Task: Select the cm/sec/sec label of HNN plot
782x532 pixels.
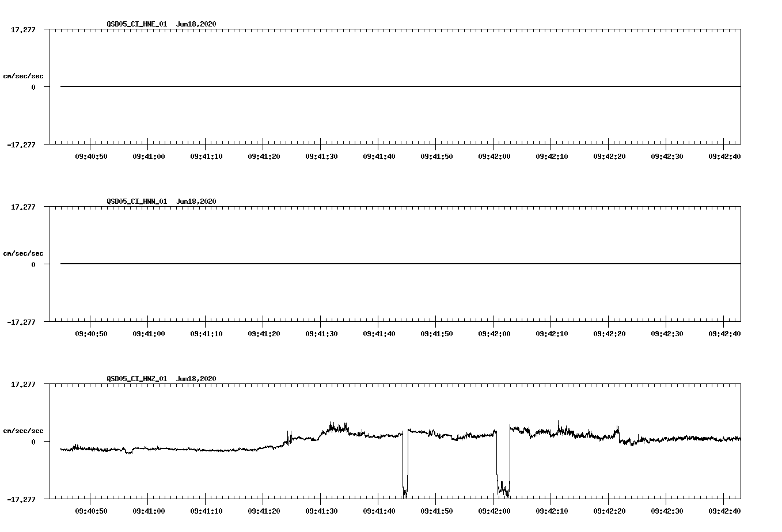Action: (x=24, y=253)
